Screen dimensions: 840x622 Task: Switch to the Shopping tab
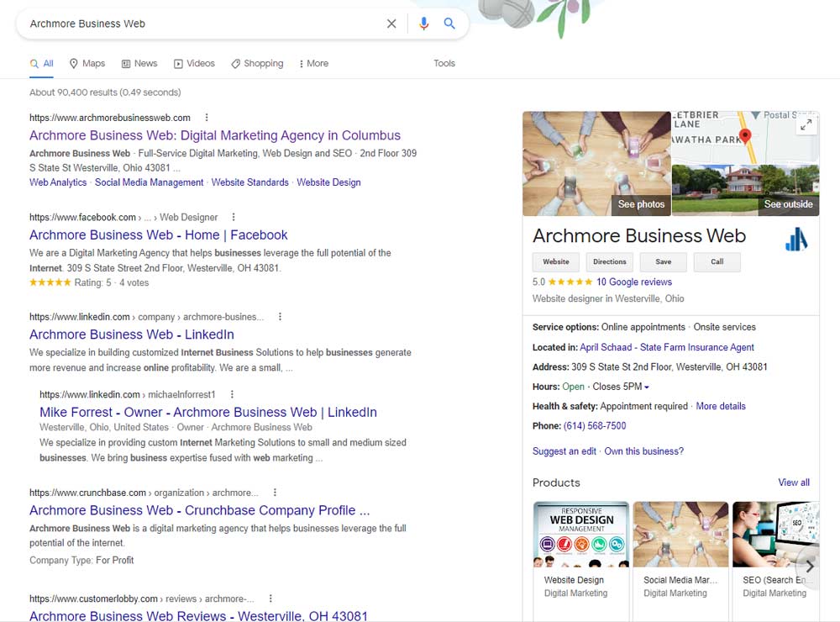(x=257, y=63)
